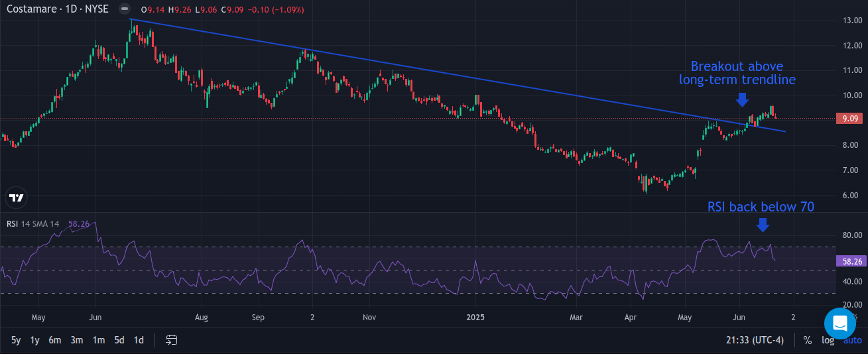Click the 80.00 RSI axis label
This screenshot has width=868, height=354.
[x=852, y=235]
